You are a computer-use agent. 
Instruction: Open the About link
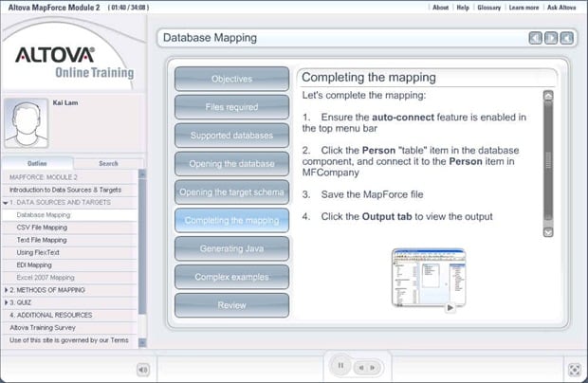tap(440, 8)
